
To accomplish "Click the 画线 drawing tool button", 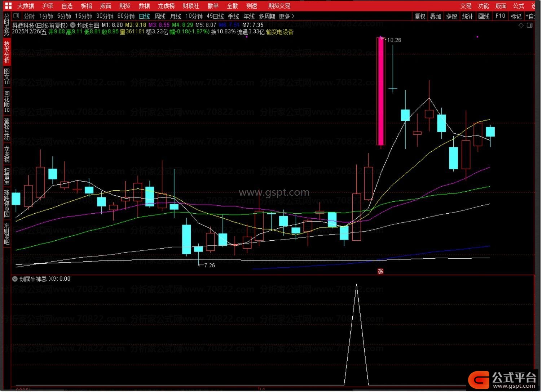I will point(484,16).
